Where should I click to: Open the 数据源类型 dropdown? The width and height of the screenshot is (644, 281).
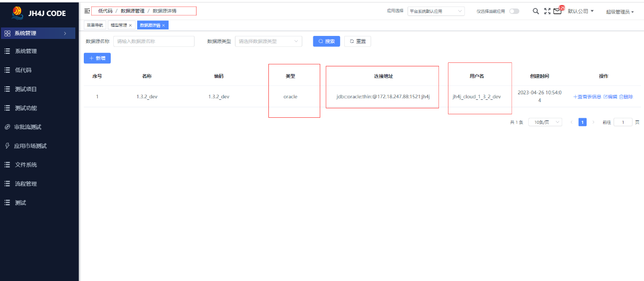[x=268, y=41]
